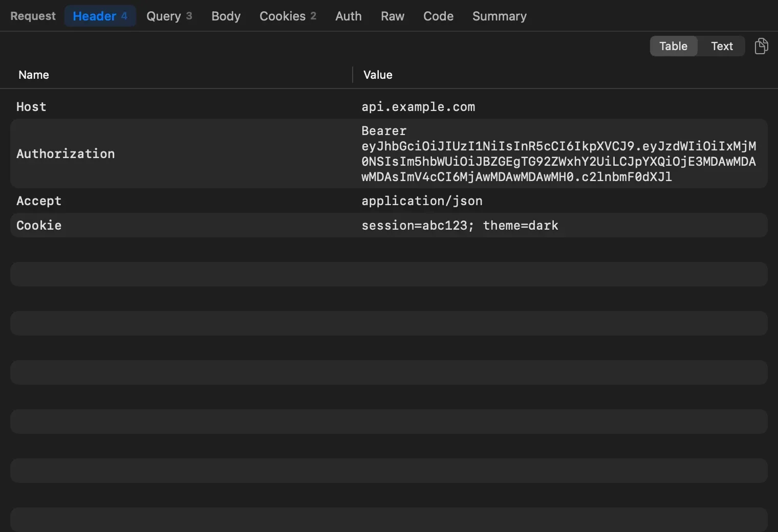Select the Authorization header name
Viewport: 778px width, 532px height.
66,153
